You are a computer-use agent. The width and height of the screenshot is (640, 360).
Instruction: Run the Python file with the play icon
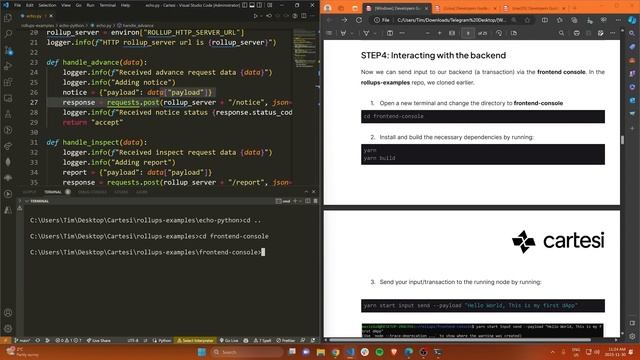256,16
